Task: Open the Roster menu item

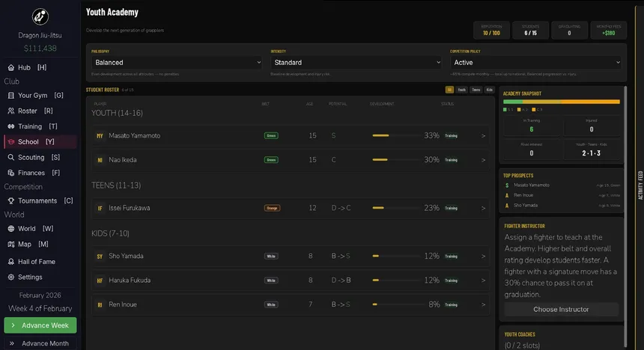Action: click(x=40, y=111)
